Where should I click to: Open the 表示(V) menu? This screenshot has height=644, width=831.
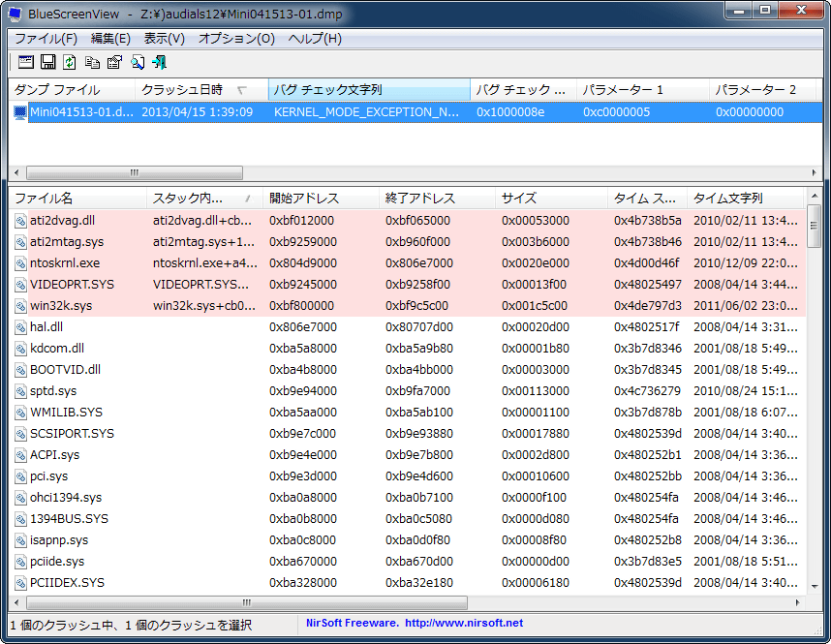(165, 39)
